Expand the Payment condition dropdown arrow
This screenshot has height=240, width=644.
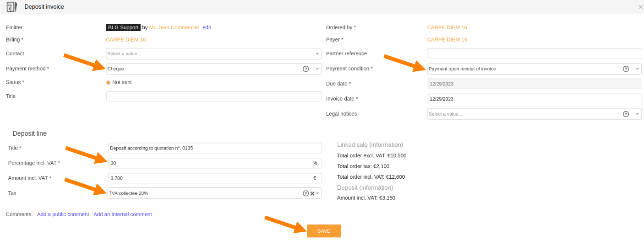click(637, 69)
